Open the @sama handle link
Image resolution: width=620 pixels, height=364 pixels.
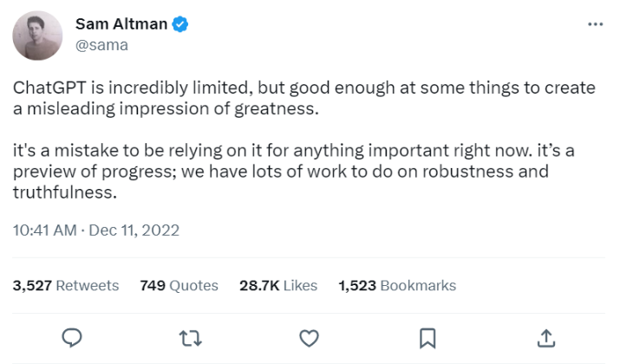tap(102, 45)
